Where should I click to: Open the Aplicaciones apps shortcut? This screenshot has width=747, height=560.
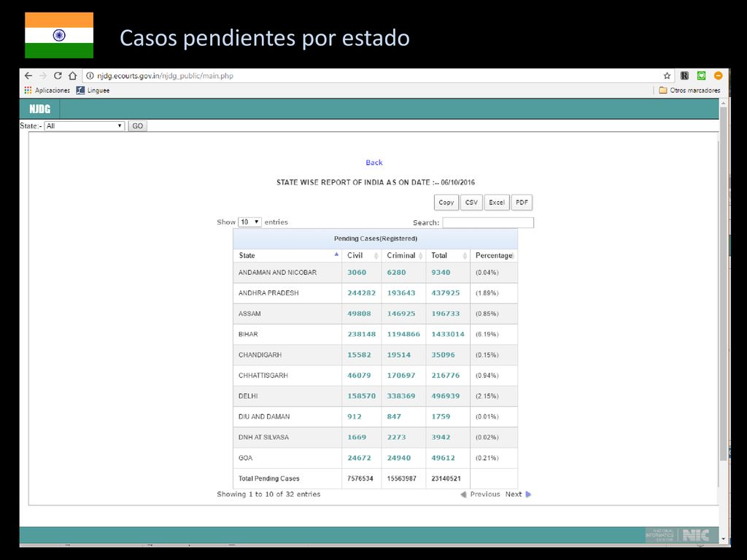coord(47,90)
